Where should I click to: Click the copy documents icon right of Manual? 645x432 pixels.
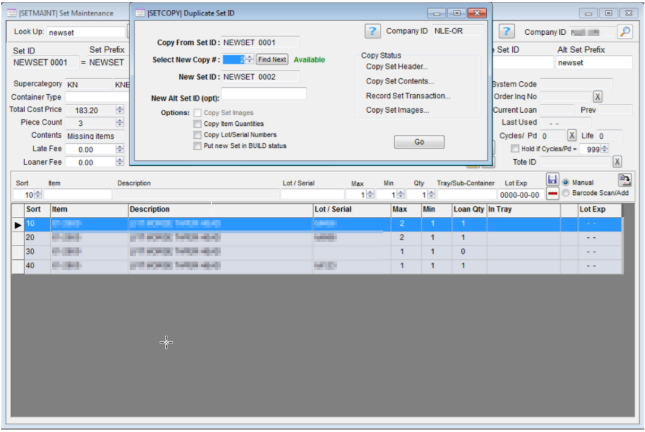(625, 180)
